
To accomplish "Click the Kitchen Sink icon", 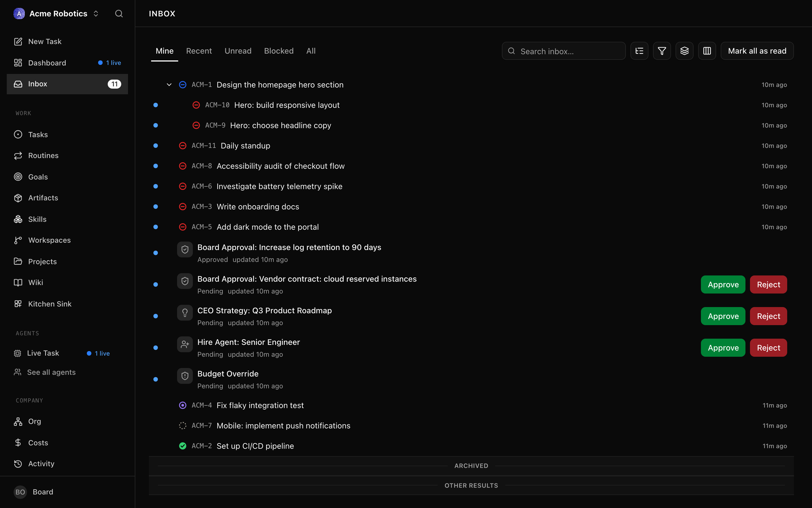I will click(x=18, y=304).
